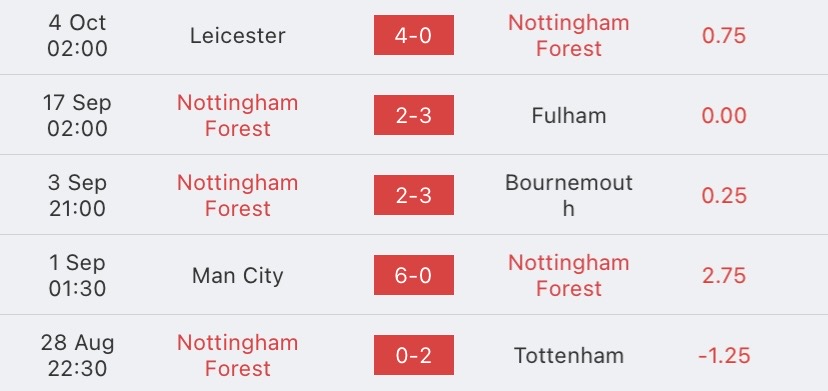Select the Leicester team name
Image resolution: width=828 pixels, height=391 pixels.
238,35
